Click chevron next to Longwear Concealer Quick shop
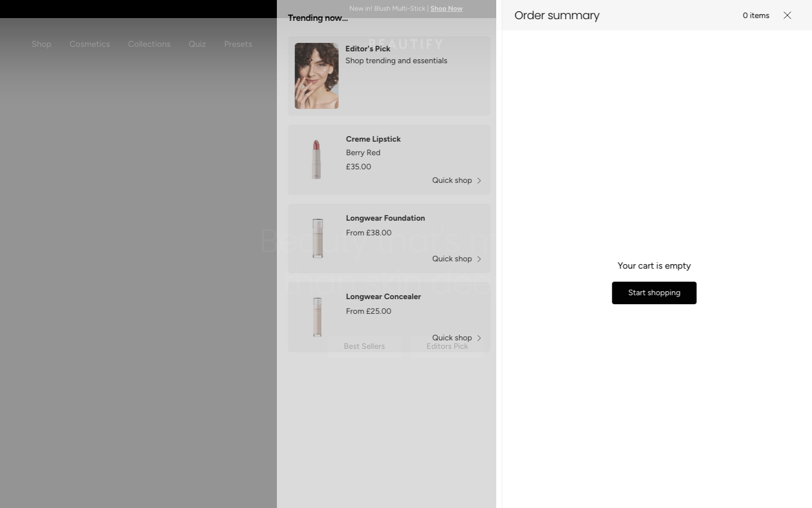 [479, 338]
